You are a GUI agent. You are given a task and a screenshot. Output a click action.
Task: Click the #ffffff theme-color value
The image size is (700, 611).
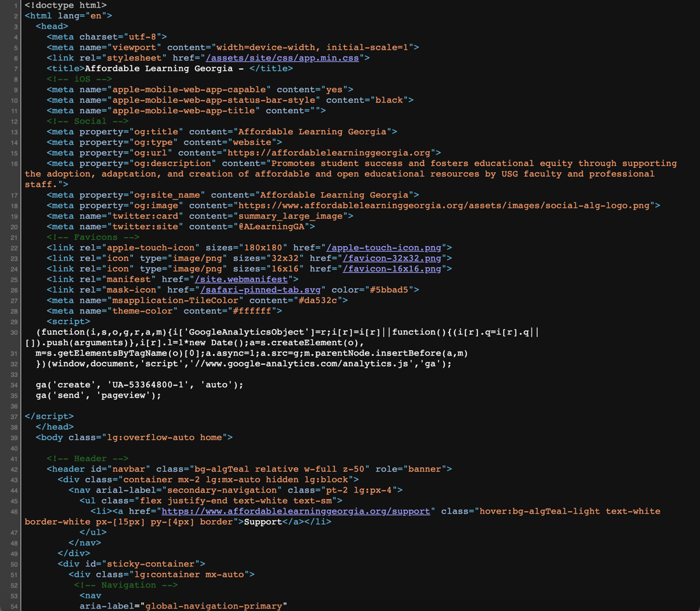(x=257, y=311)
